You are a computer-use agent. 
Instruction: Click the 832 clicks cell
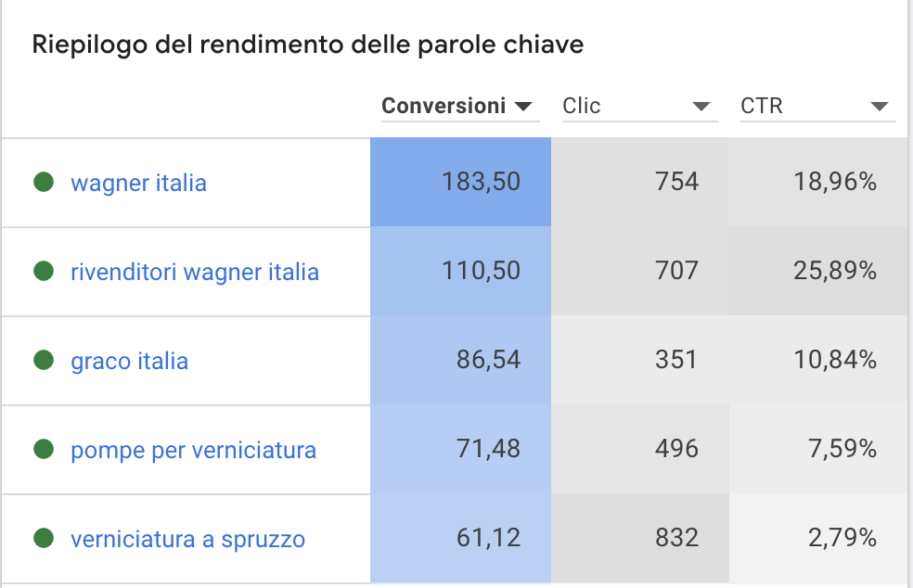pos(640,538)
